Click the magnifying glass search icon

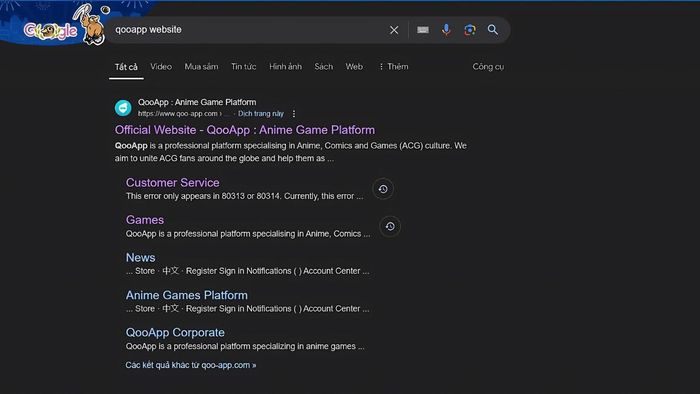[x=493, y=30]
